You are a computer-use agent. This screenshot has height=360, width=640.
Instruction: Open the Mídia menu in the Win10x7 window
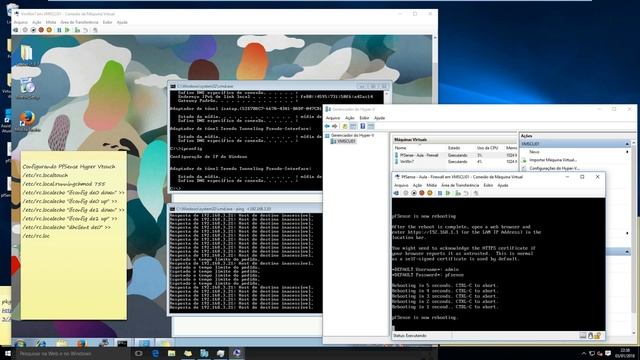pyautogui.click(x=51, y=22)
